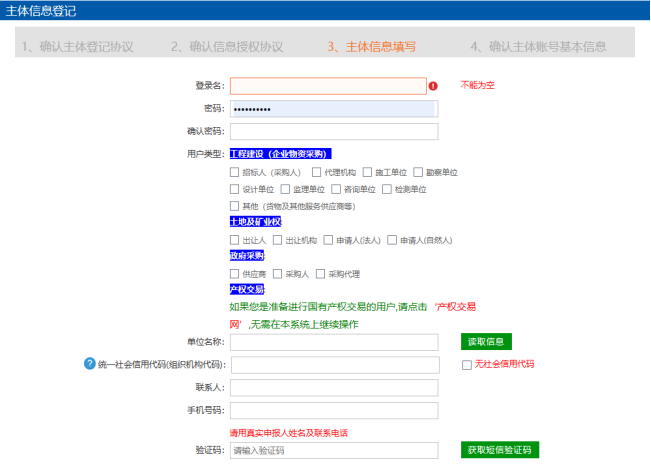Focus the 验证码 input box
This screenshot has height=470, width=651.
(334, 450)
